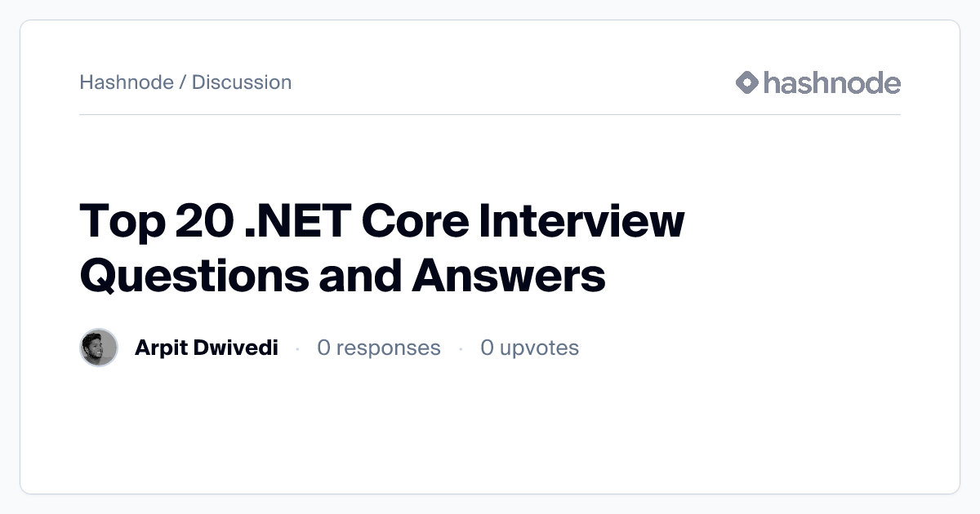View the 0 responses count
Image resolution: width=980 pixels, height=514 pixels.
pyautogui.click(x=378, y=348)
